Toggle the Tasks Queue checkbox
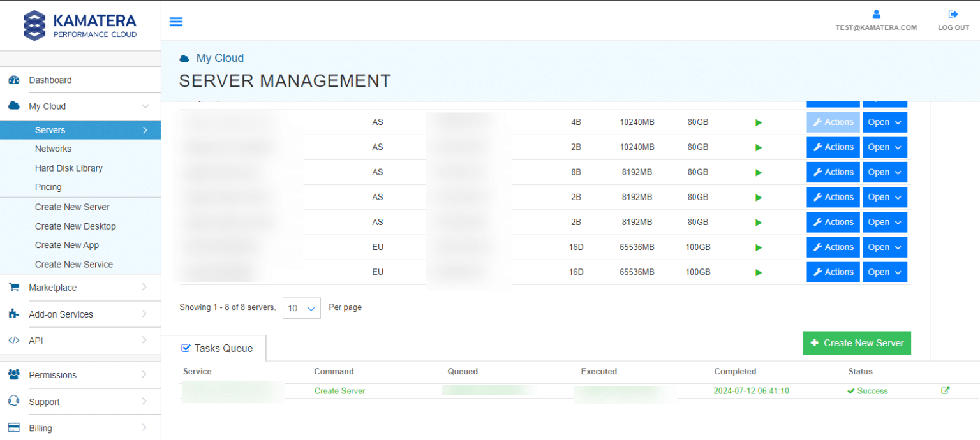 point(186,348)
